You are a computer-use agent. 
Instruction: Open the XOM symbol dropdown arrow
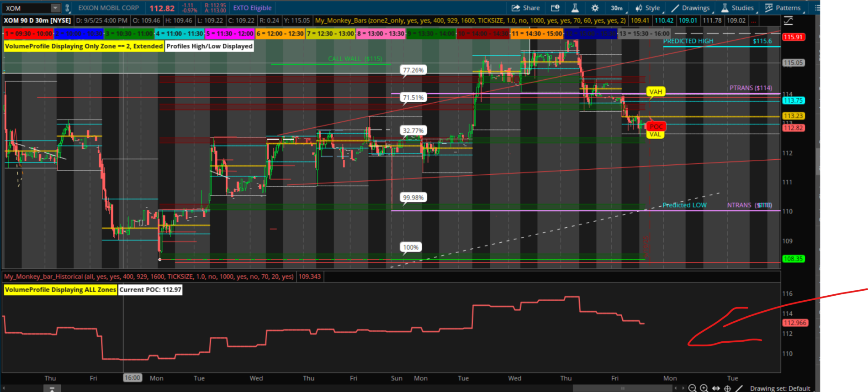coord(55,8)
